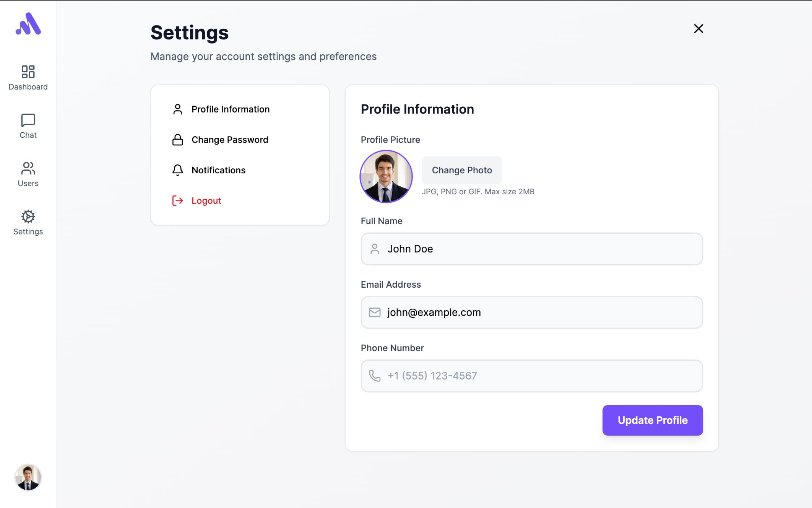The width and height of the screenshot is (812, 508).
Task: Click the Full Name input field
Action: tap(531, 249)
